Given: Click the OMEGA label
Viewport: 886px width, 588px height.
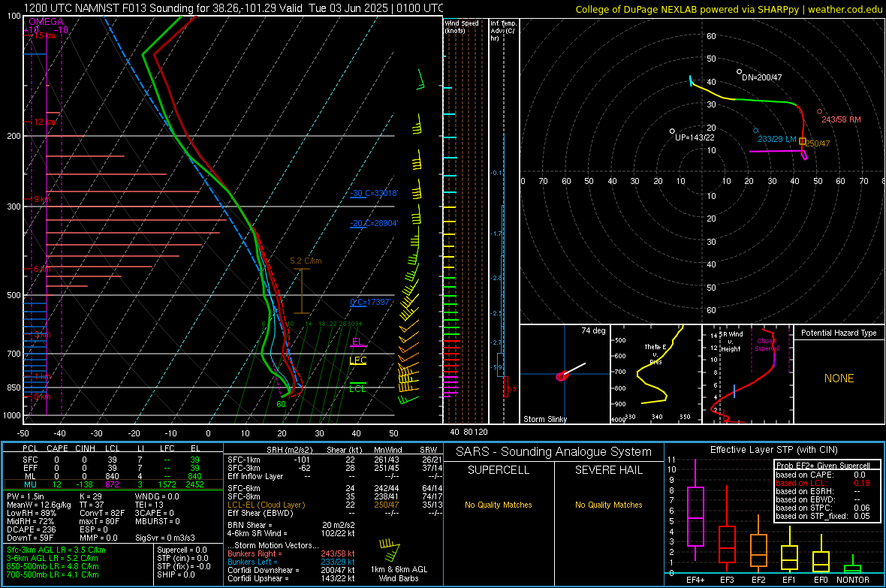Looking at the screenshot, I should pyautogui.click(x=46, y=22).
